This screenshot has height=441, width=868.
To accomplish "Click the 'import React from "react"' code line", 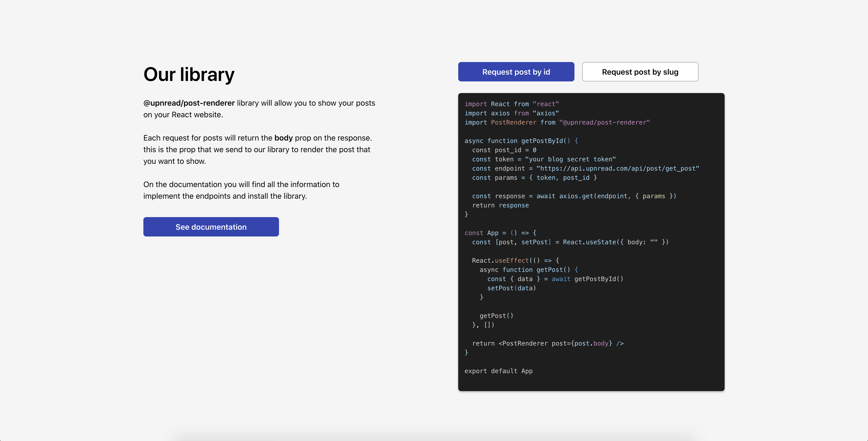I will 511,104.
